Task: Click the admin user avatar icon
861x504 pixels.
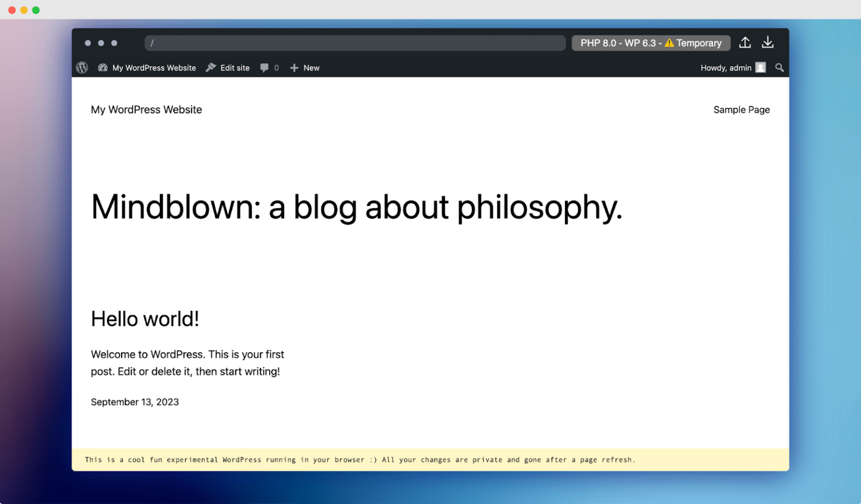Action: click(761, 67)
